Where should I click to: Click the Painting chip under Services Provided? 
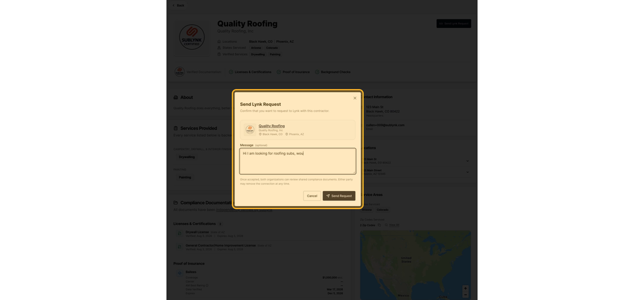(x=185, y=177)
